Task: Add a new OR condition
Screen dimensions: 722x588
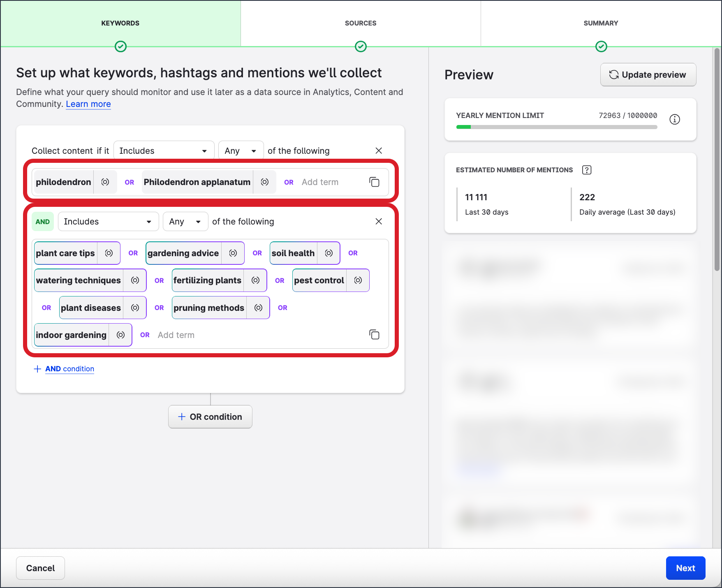Action: 210,417
